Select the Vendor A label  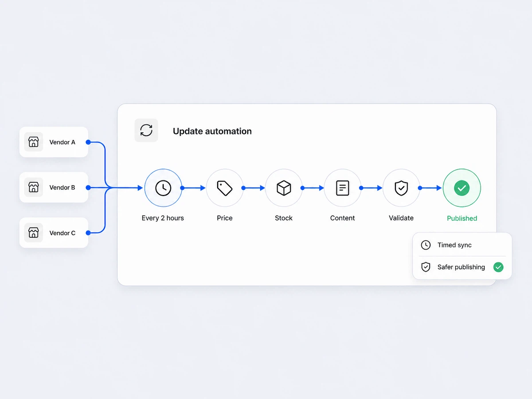[62, 142]
